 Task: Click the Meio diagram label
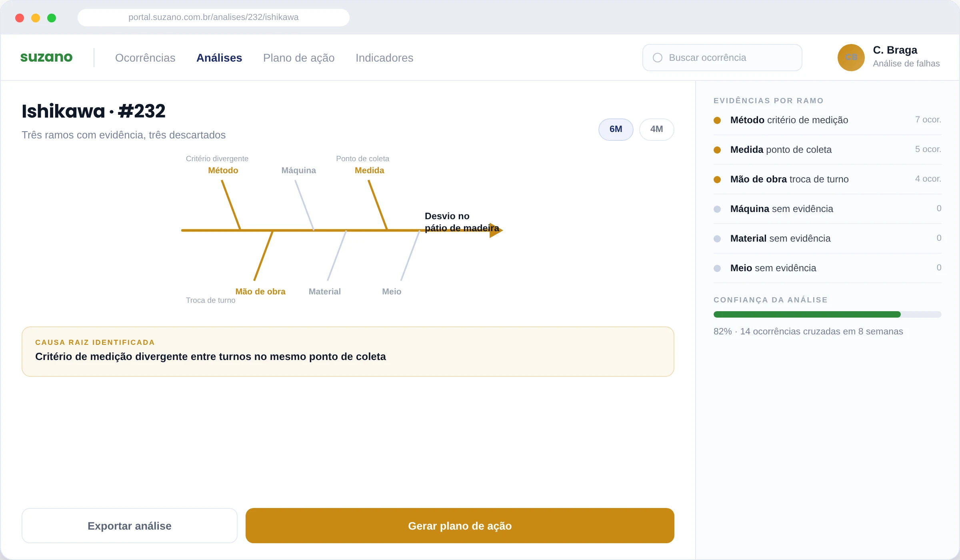coord(392,292)
